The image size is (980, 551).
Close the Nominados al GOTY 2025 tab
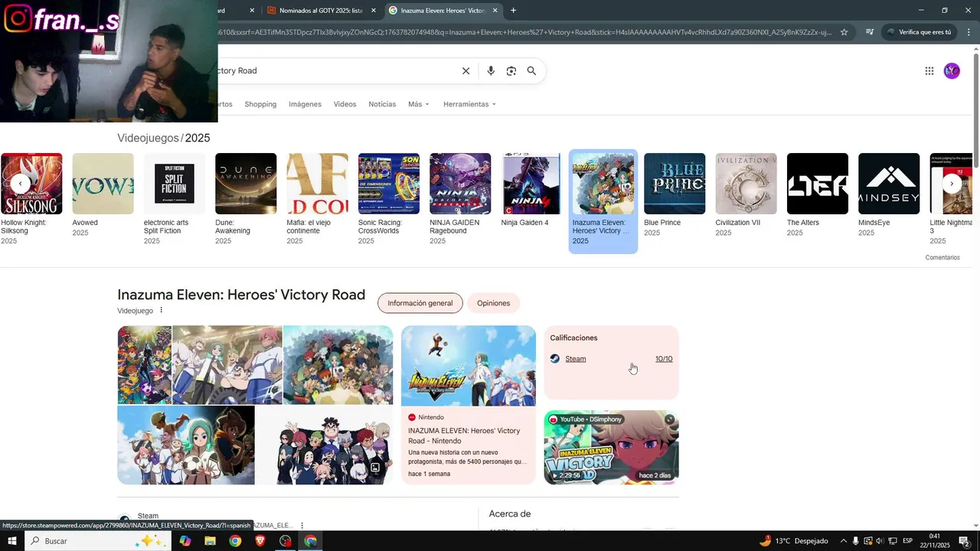tap(374, 11)
